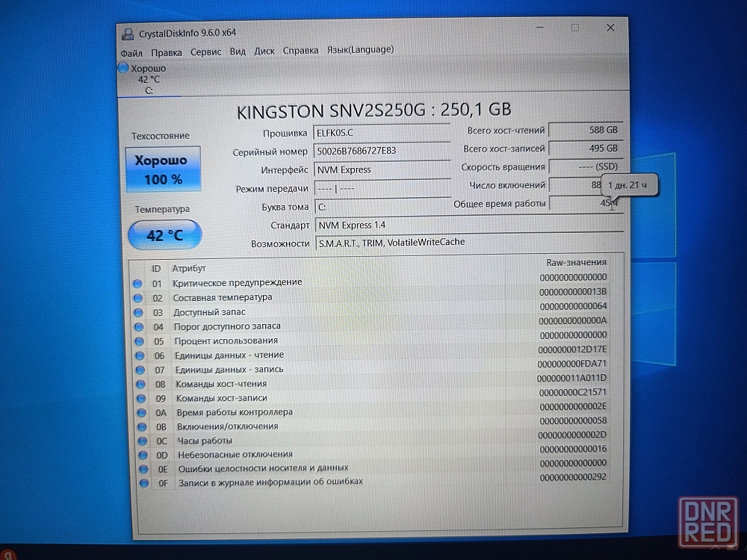Image resolution: width=747 pixels, height=560 pixels.
Task: Click the Yandex icon on the taskbar
Action: (7, 556)
